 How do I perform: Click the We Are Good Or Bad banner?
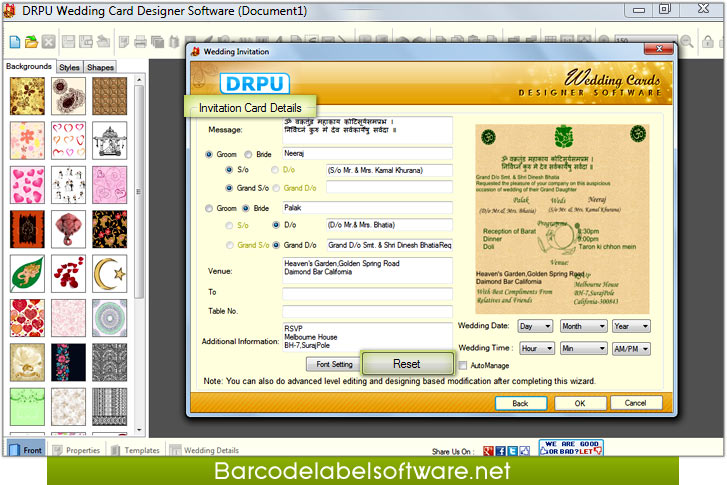pos(571,448)
